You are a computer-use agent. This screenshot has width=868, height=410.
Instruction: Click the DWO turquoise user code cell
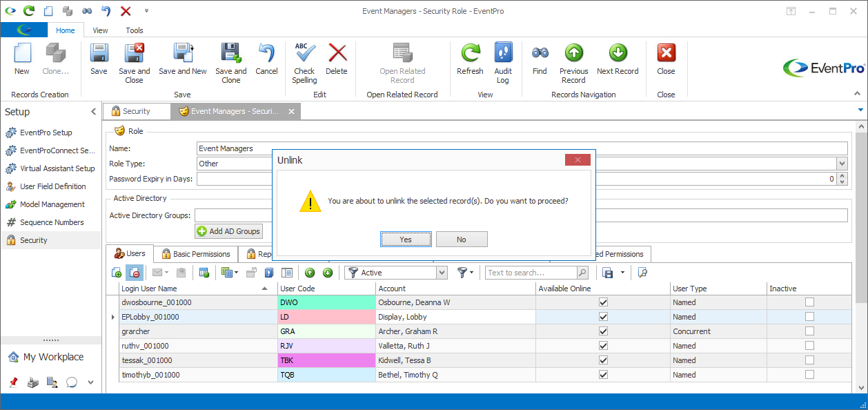click(326, 302)
